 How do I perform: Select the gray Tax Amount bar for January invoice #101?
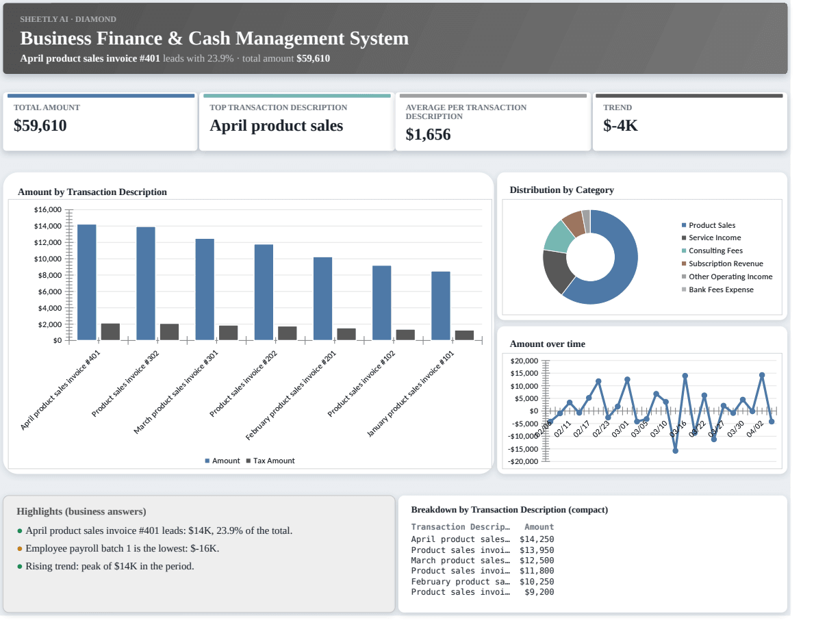[x=464, y=335]
